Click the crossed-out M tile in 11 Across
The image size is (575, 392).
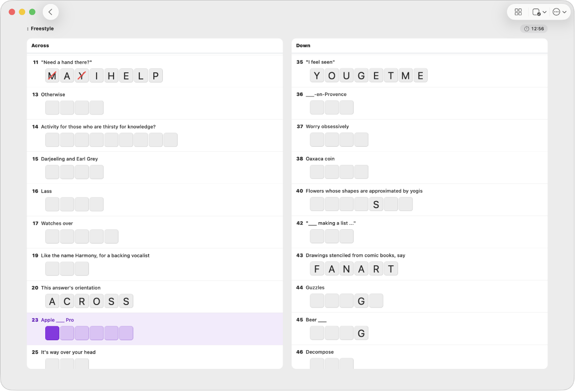[x=52, y=76]
